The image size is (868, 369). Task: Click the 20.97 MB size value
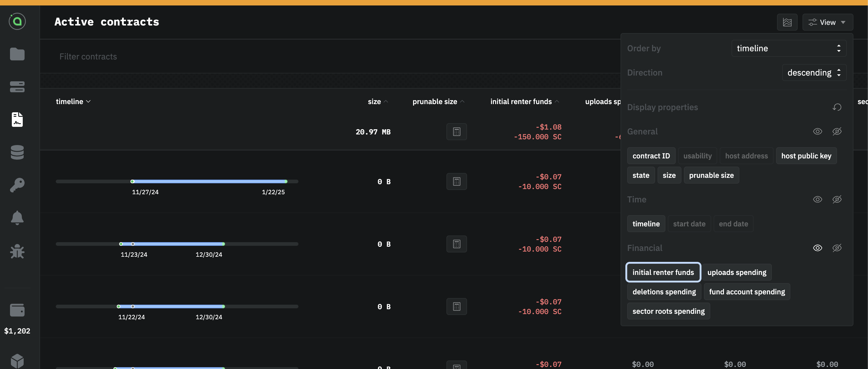pos(373,132)
